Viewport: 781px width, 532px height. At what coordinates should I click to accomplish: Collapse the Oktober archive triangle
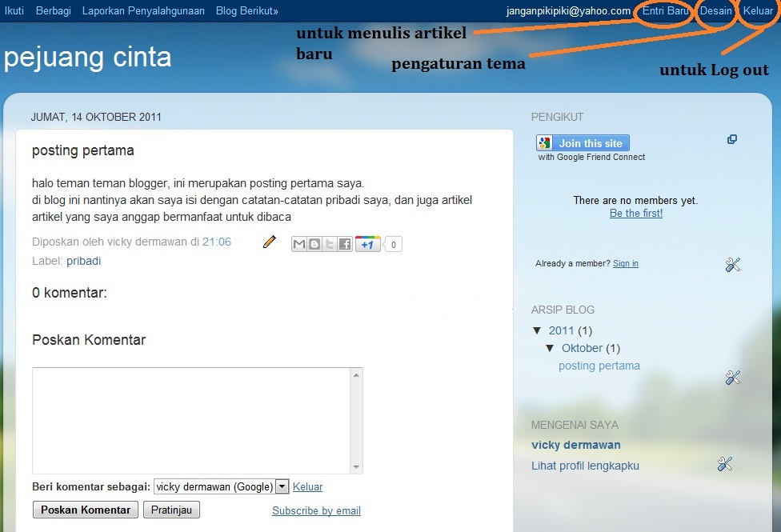point(550,348)
